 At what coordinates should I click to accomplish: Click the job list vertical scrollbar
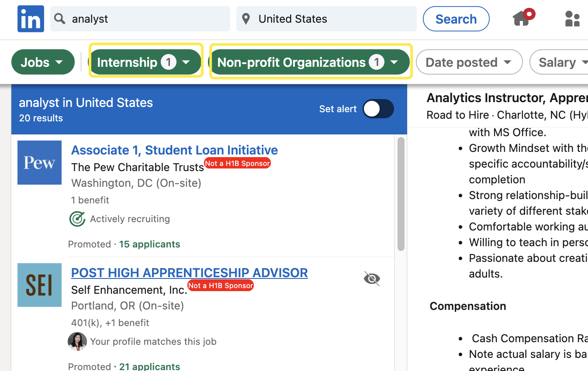401,194
